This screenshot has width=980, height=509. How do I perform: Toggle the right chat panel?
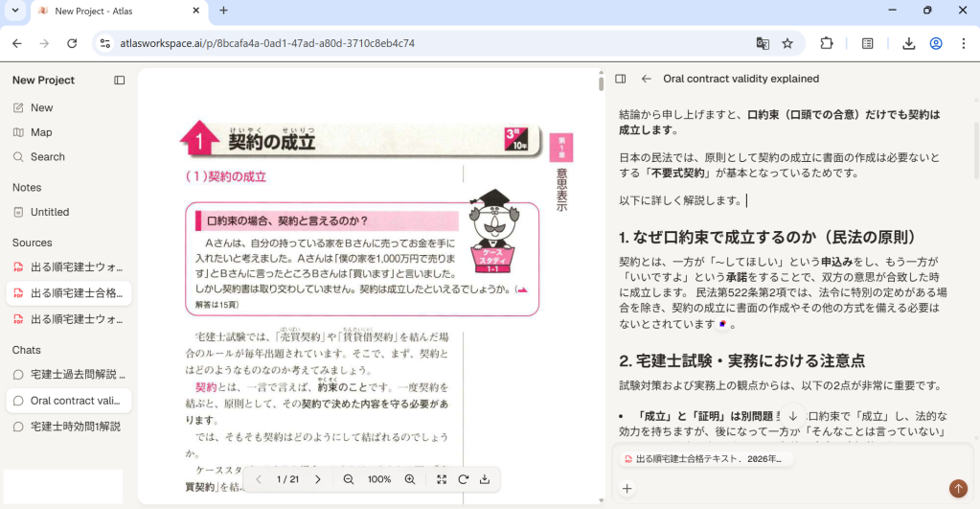(x=621, y=80)
